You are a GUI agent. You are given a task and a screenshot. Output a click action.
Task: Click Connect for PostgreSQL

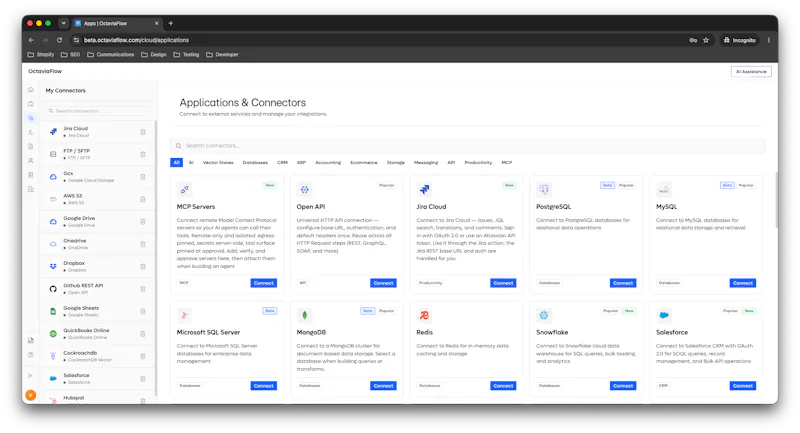point(623,283)
